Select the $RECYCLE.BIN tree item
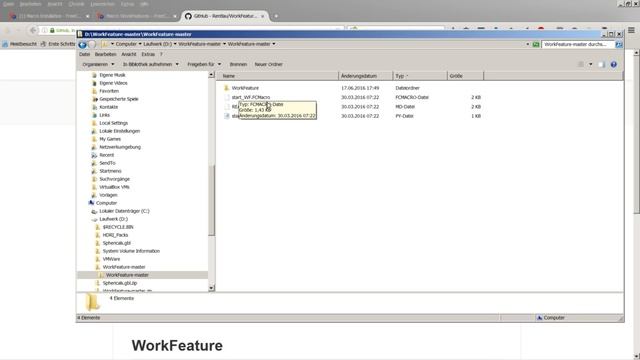Image resolution: width=640 pixels, height=360 pixels. pyautogui.click(x=118, y=227)
